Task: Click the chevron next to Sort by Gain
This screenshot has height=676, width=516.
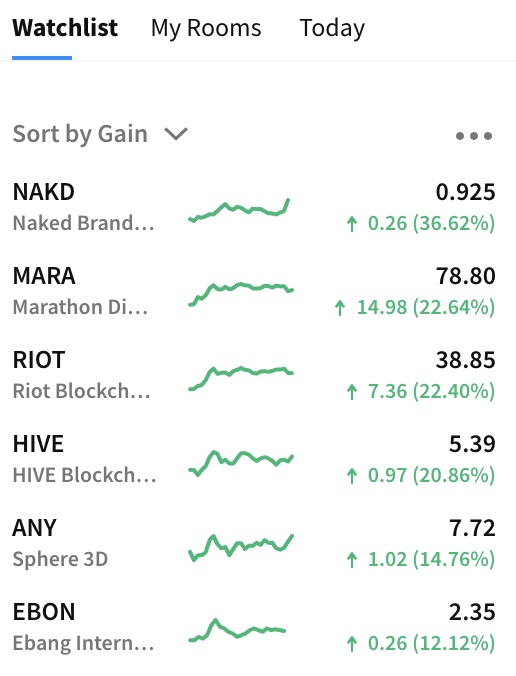Action: pos(176,134)
